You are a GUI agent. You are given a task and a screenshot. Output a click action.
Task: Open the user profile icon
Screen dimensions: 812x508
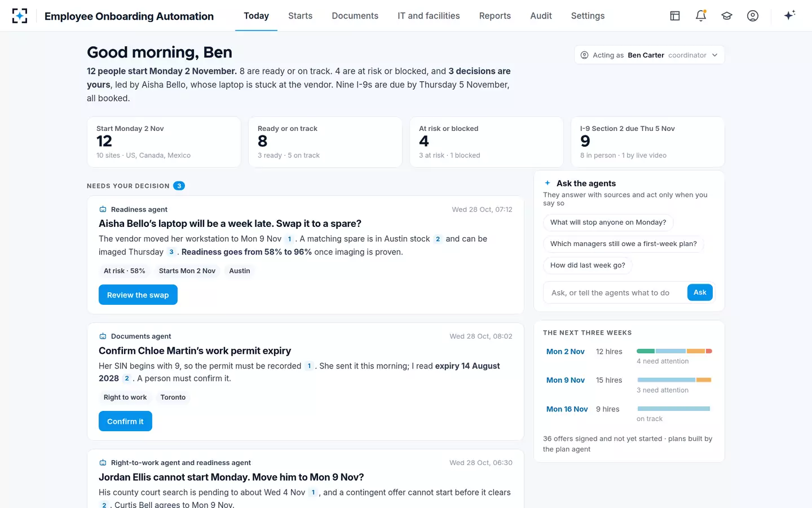753,16
